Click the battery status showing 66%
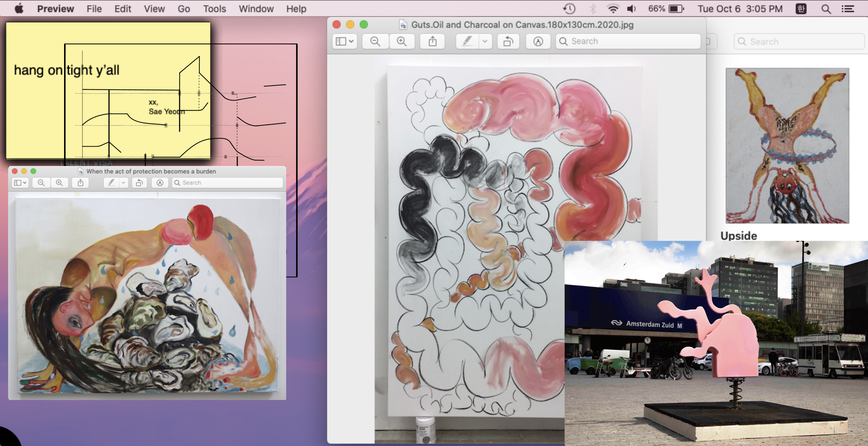 point(666,8)
